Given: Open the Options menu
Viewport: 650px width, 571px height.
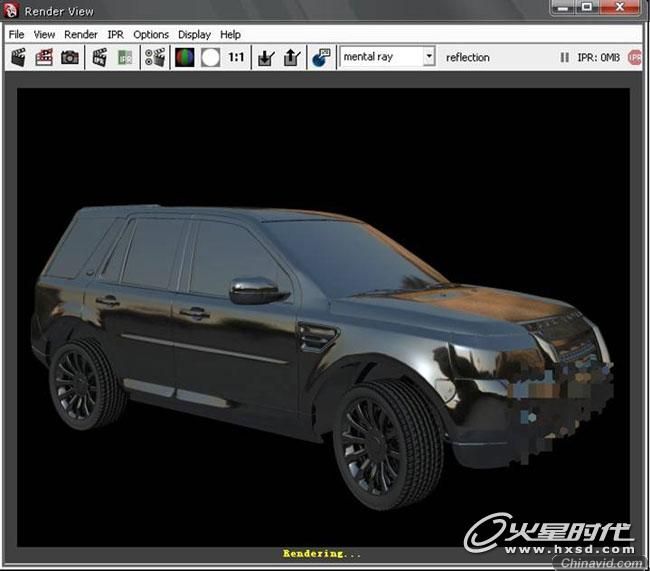Looking at the screenshot, I should 151,34.
